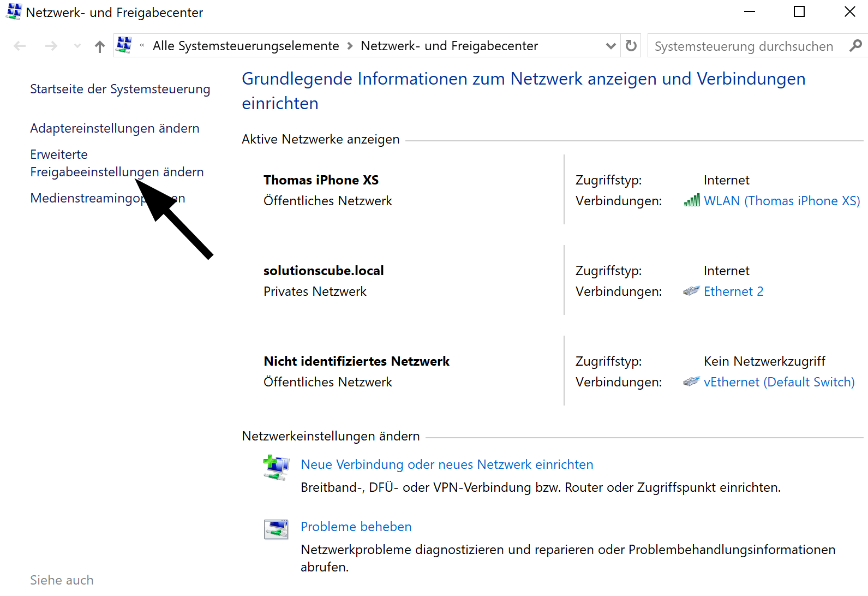
Task: Click Privates Netzwerk under solutionscube.local
Action: [x=315, y=291]
